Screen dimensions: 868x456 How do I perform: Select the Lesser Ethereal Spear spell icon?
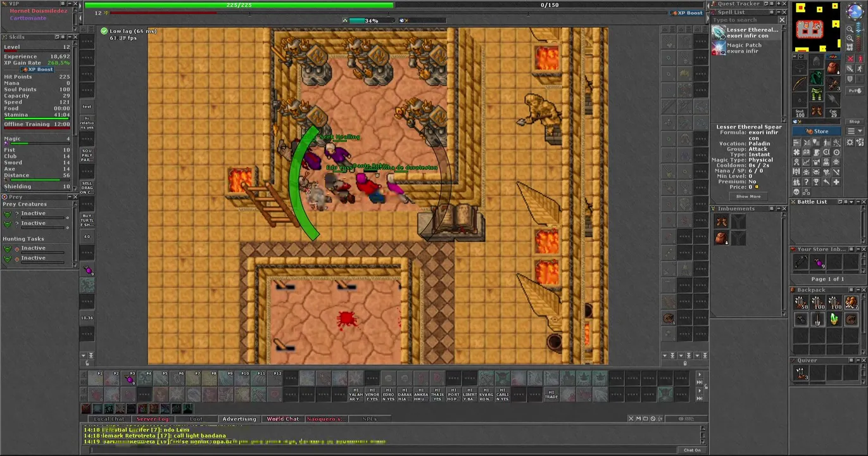[x=719, y=32]
